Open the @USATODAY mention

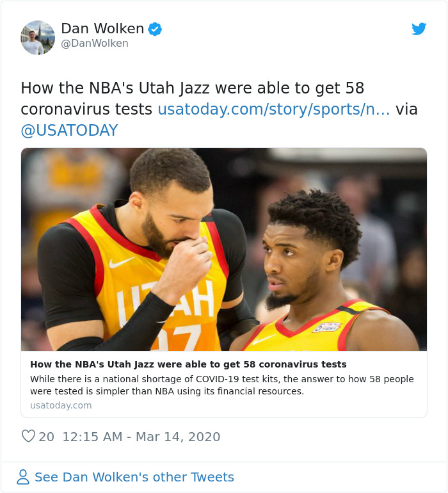[69, 131]
